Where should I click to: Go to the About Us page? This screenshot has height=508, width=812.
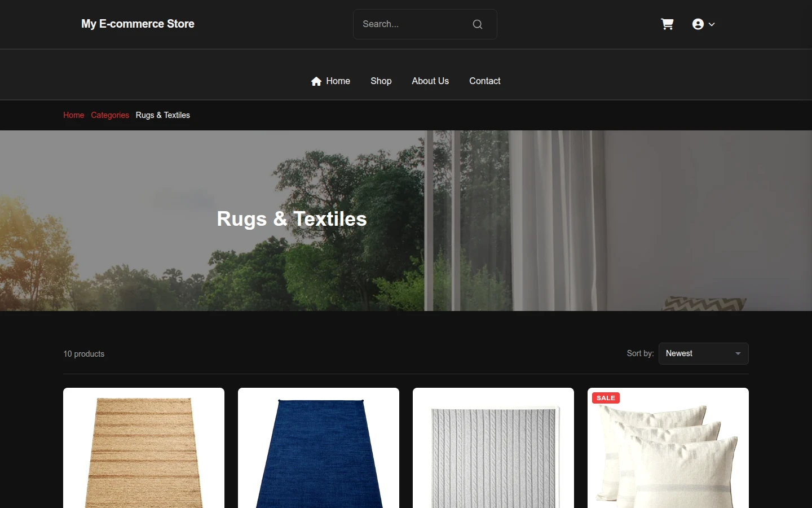(x=430, y=81)
